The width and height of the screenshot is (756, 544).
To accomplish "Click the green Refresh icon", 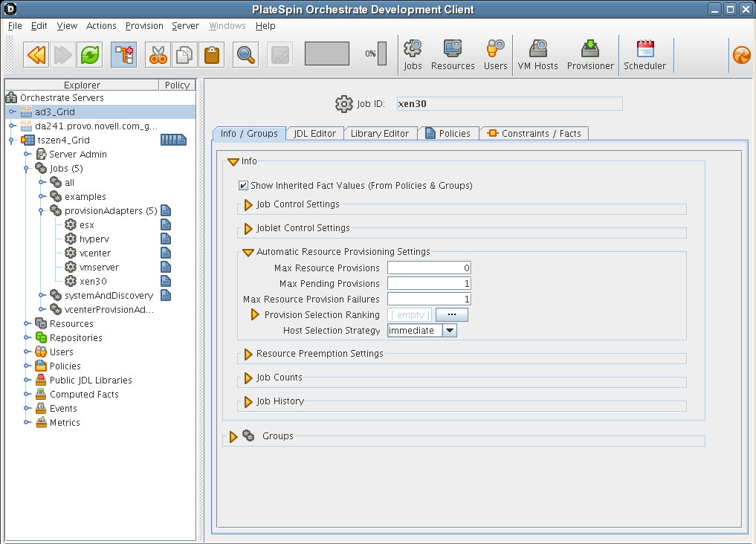I will pyautogui.click(x=90, y=55).
